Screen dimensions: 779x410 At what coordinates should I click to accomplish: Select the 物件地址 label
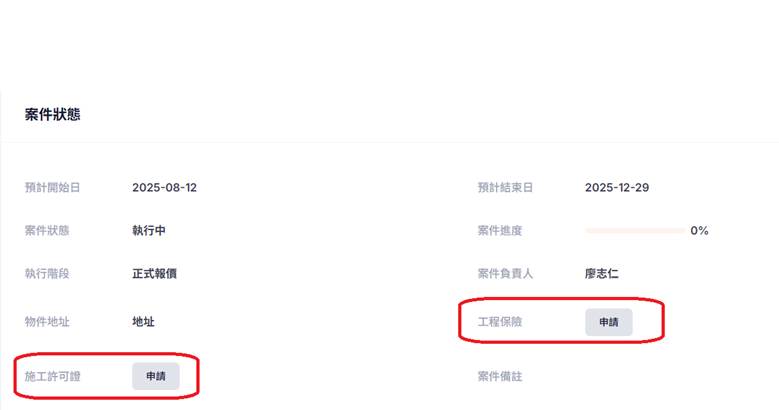[47, 322]
